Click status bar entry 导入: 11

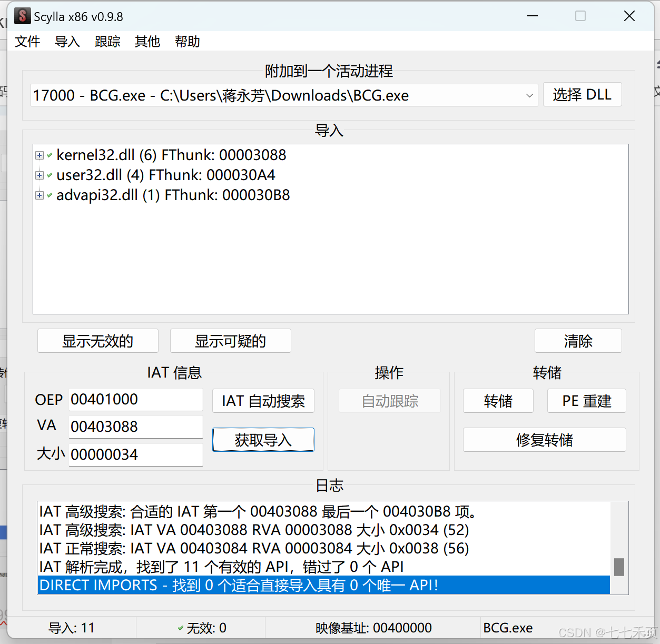coord(72,628)
